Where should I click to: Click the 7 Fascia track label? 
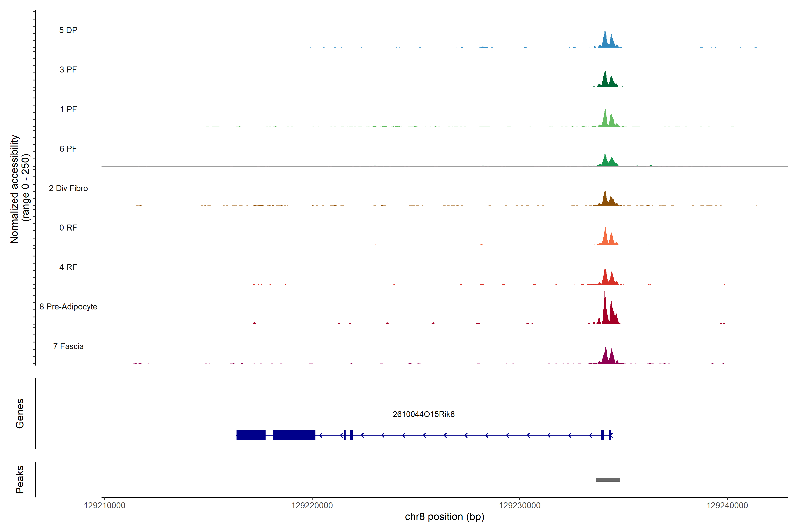click(x=68, y=346)
